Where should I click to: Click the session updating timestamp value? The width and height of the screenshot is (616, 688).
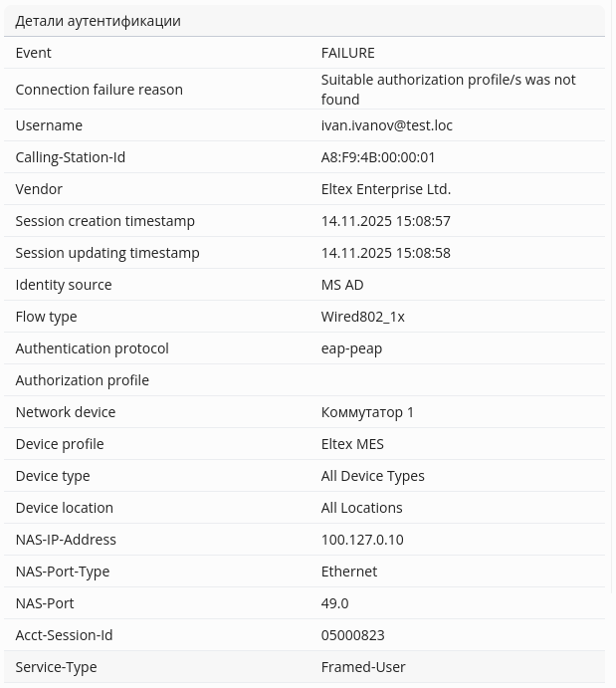[x=385, y=253]
